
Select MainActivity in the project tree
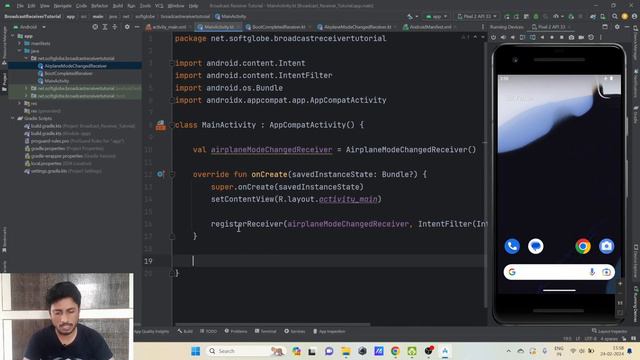tap(53, 81)
